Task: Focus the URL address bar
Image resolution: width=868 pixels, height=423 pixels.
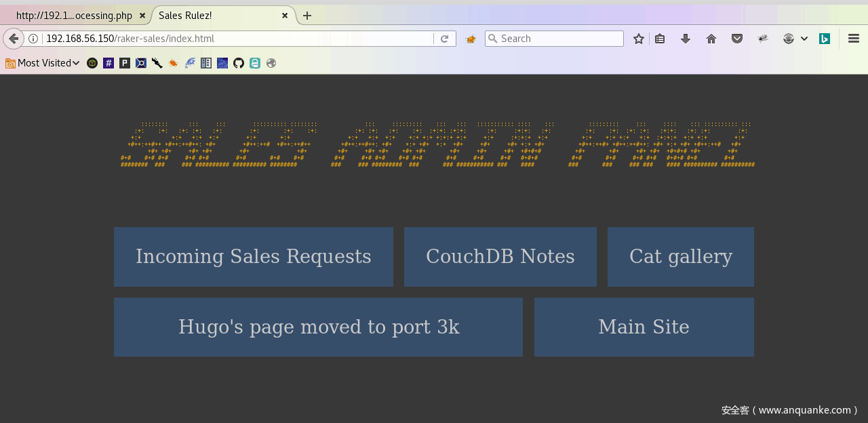Action: [x=237, y=39]
